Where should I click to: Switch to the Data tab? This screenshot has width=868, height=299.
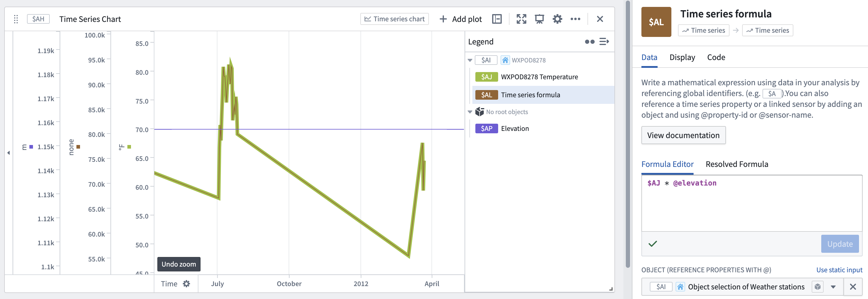tap(649, 57)
